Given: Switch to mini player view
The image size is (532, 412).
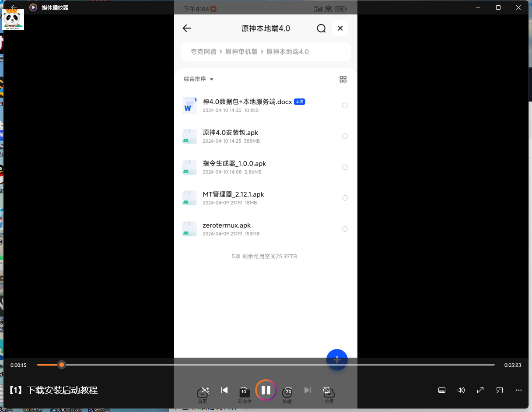Looking at the screenshot, I should click(x=499, y=390).
